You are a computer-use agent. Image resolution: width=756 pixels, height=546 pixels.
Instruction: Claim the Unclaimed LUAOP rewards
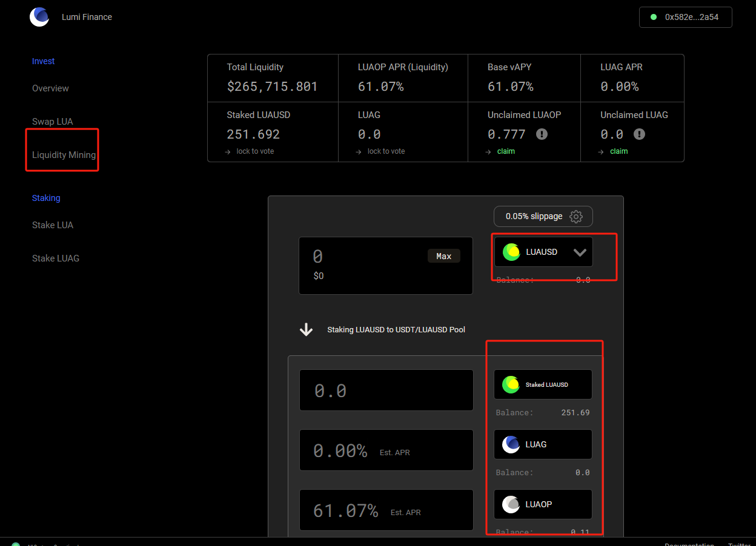click(x=506, y=151)
